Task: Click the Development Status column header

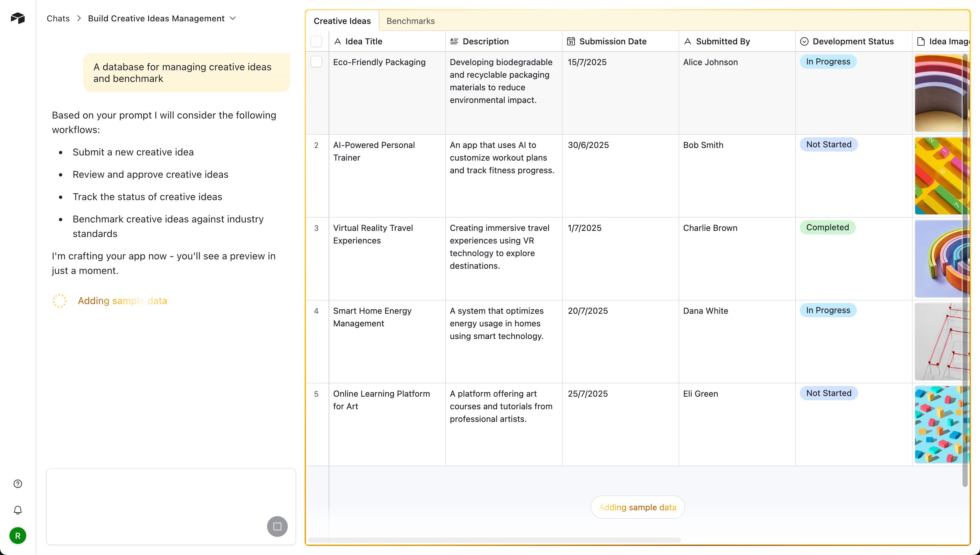Action: [854, 41]
